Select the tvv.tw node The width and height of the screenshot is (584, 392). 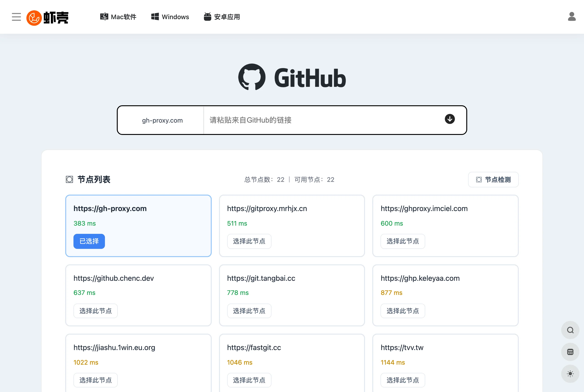coord(403,380)
